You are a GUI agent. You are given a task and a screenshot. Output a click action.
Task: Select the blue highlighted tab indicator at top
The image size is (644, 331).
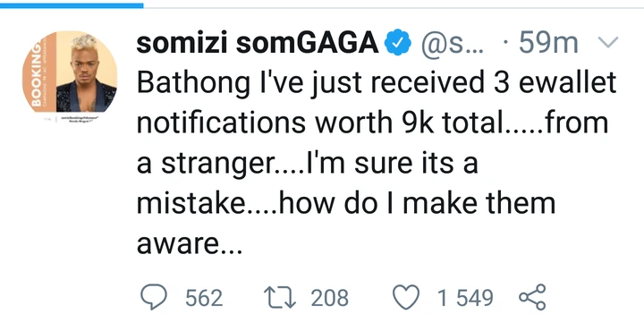click(x=72, y=5)
